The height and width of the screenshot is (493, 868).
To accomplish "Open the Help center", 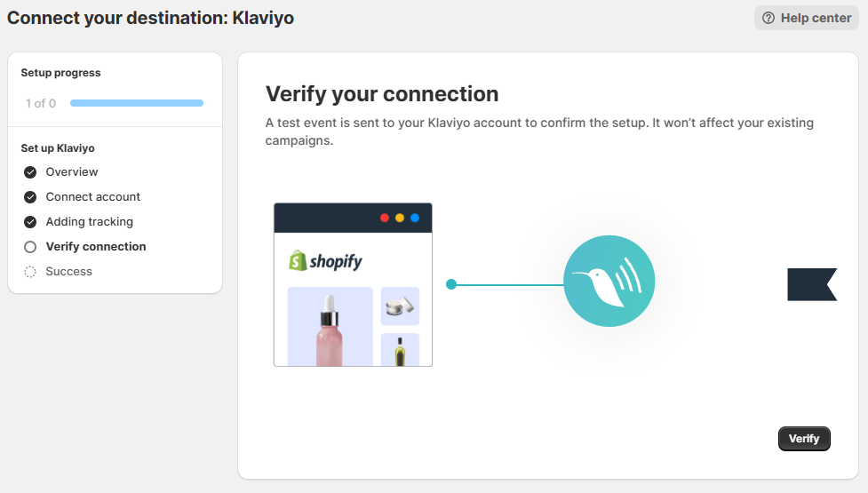I will tap(807, 18).
